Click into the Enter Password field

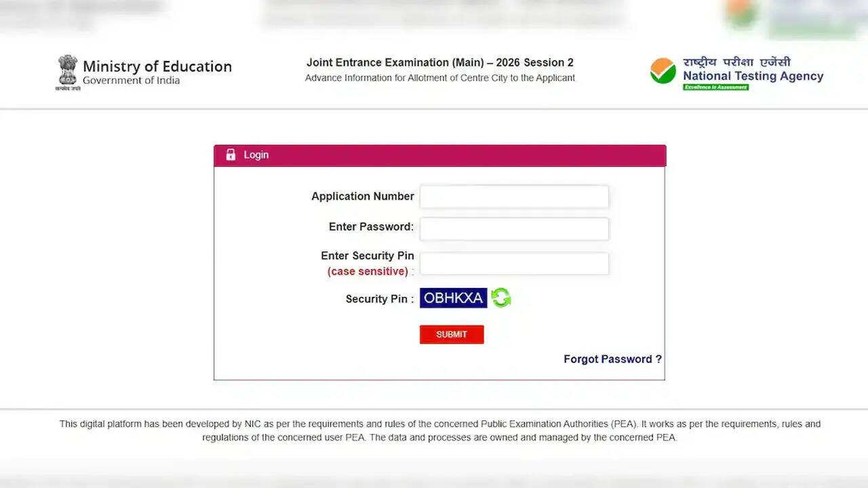pyautogui.click(x=514, y=228)
